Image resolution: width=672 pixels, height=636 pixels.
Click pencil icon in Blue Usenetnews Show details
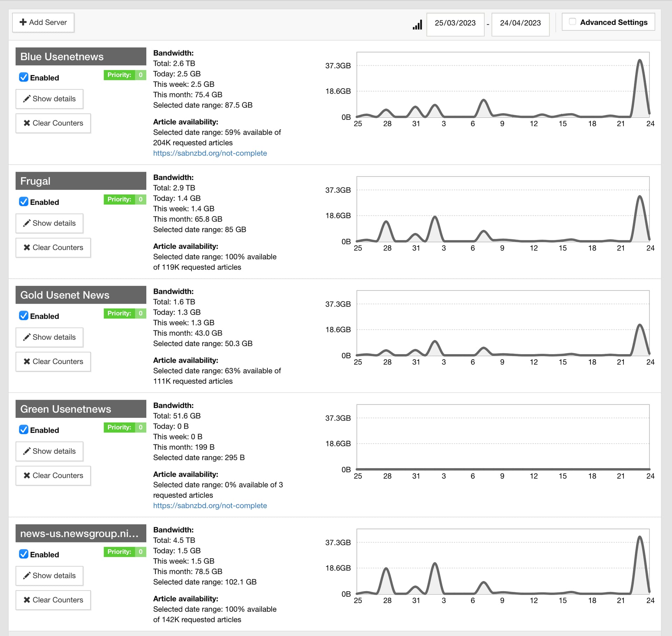click(27, 99)
